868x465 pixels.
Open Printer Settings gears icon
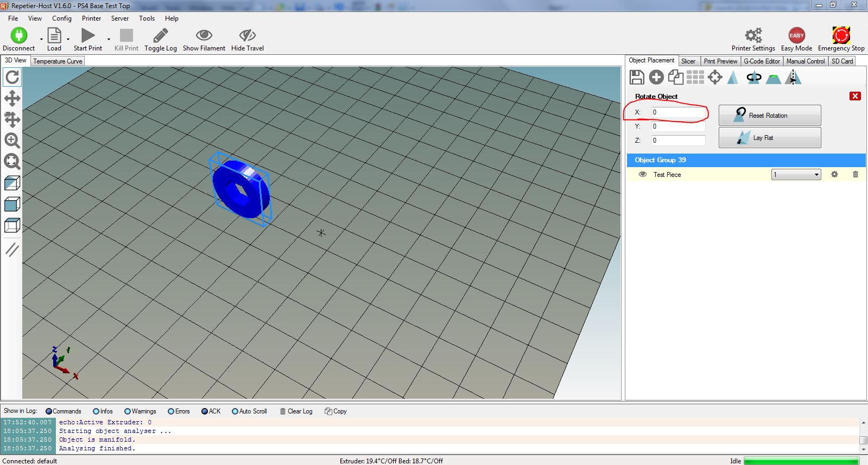click(753, 36)
